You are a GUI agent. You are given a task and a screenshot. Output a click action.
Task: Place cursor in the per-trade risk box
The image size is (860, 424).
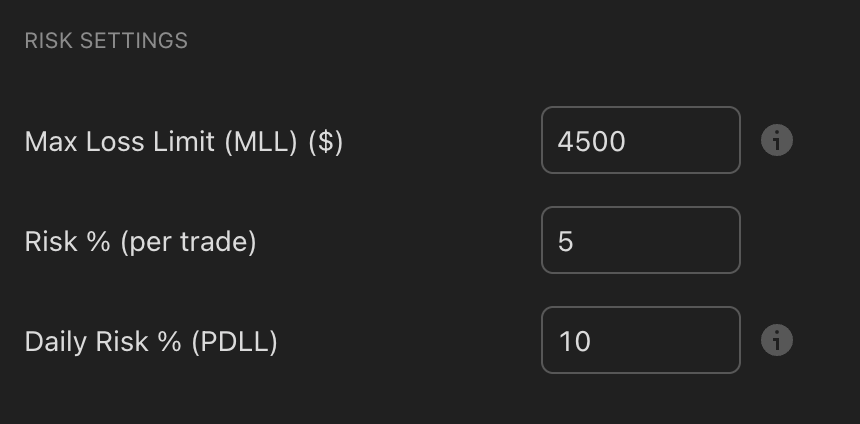(x=640, y=241)
